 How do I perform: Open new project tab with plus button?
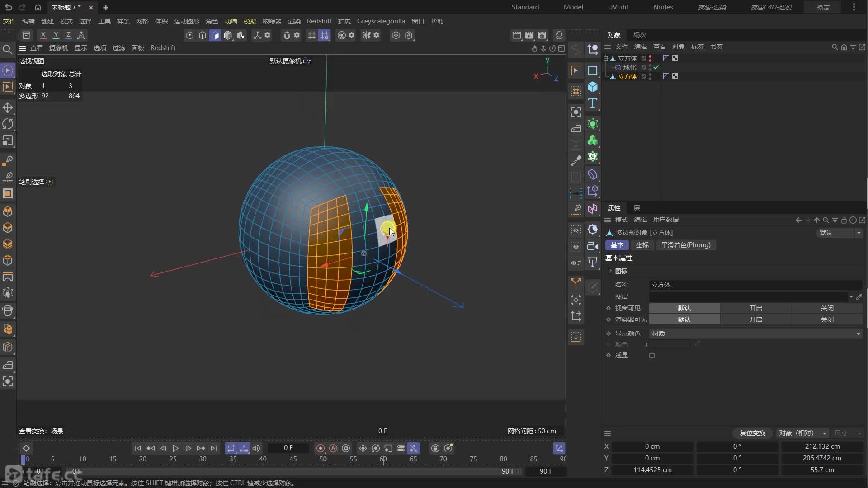[105, 7]
